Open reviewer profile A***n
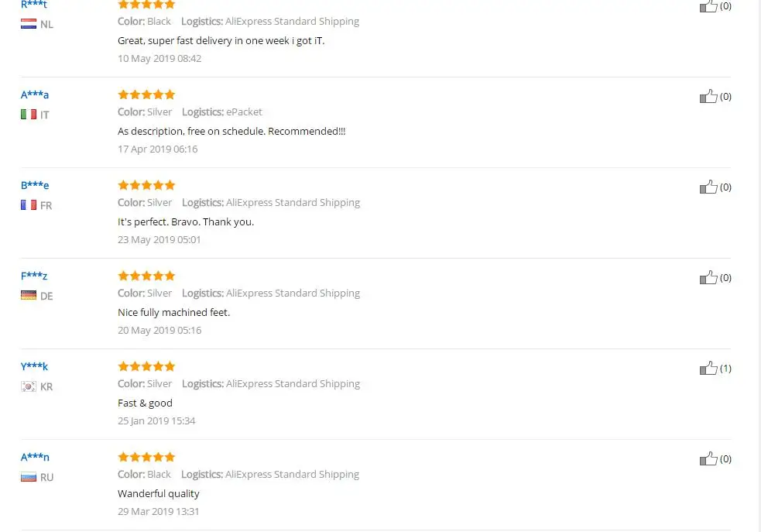Screen dimensions: 761x532 click(x=35, y=457)
